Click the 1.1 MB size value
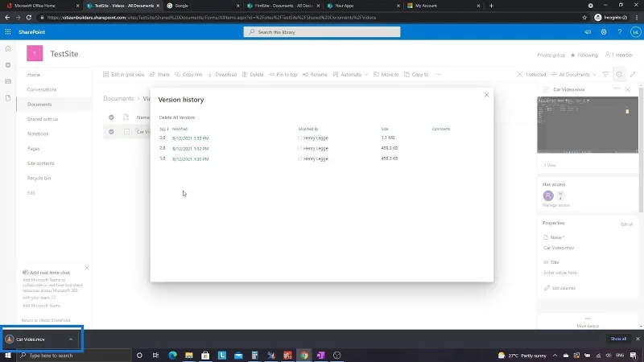 388,138
